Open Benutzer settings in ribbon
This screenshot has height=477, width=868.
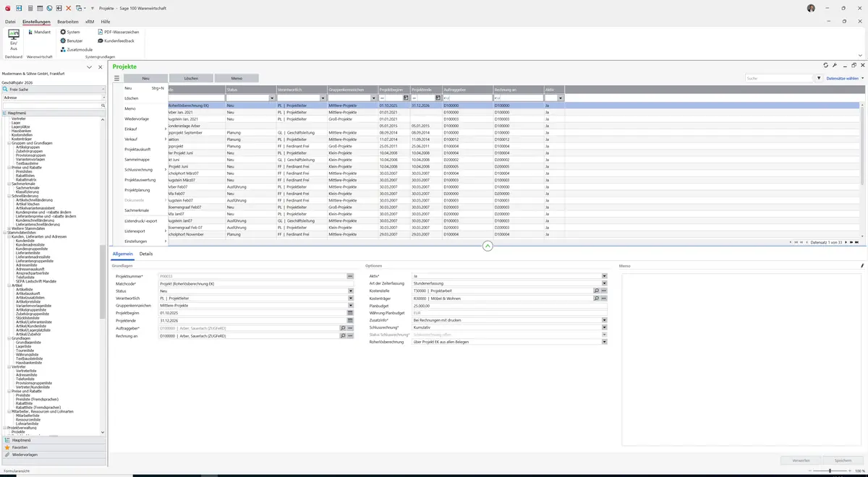pyautogui.click(x=72, y=40)
